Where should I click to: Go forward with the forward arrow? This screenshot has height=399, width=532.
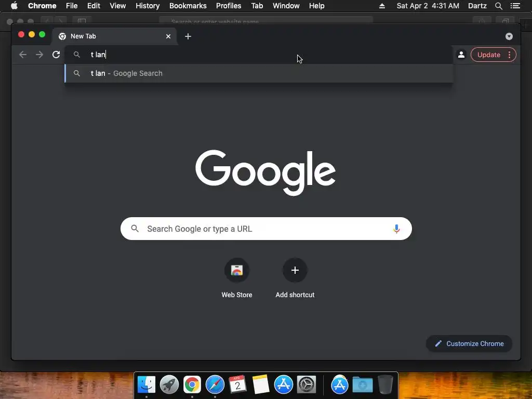pos(39,55)
